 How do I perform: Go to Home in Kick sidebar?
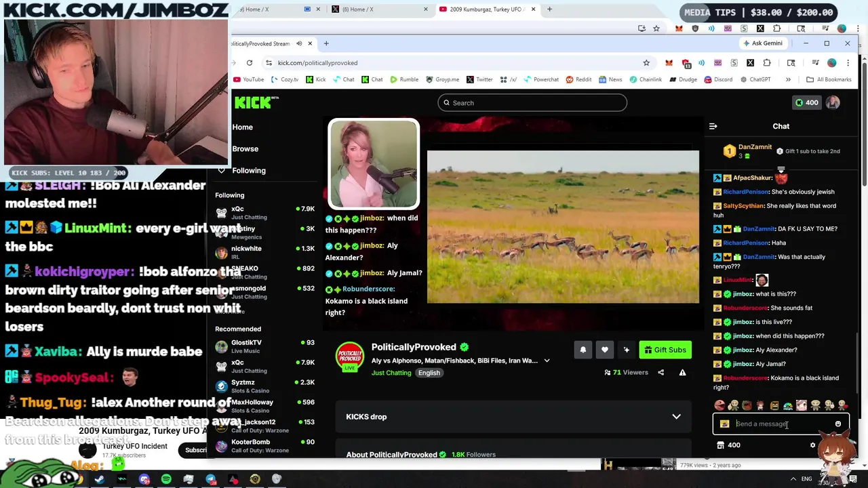(x=242, y=127)
